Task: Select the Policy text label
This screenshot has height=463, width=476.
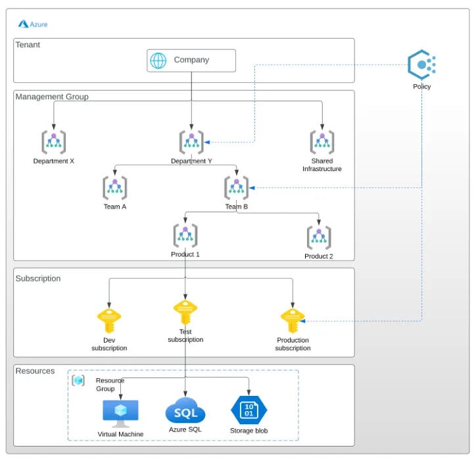Action: (421, 87)
